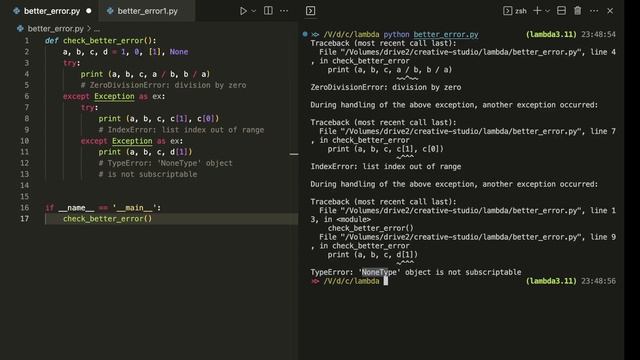This screenshot has height=360, width=640.
Task: Expand the run options dropdown arrow
Action: click(x=253, y=11)
